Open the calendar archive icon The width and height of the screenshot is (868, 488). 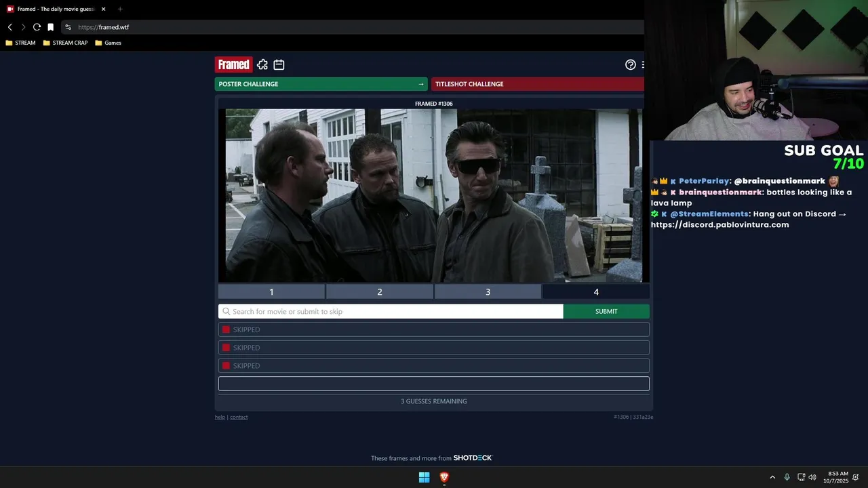click(279, 64)
